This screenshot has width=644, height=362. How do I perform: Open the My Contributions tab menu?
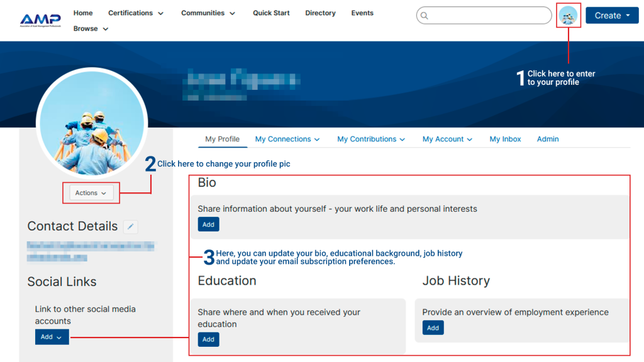tap(371, 140)
